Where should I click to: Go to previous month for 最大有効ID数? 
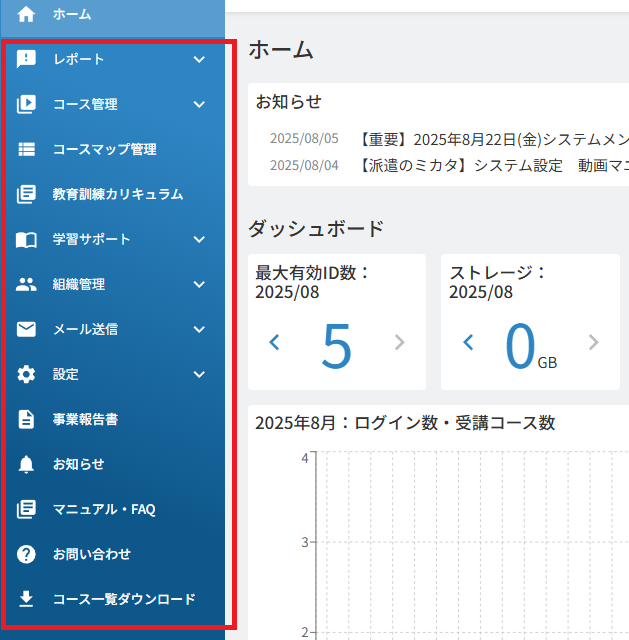click(275, 342)
